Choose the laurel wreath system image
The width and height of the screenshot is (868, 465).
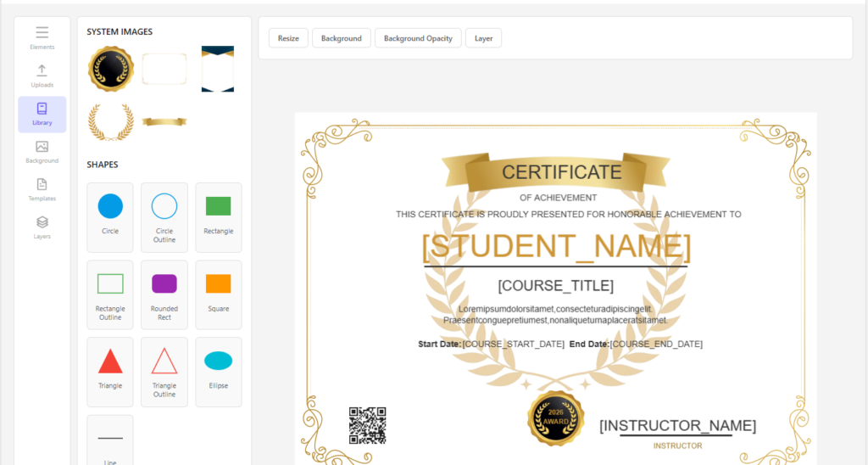(x=111, y=121)
